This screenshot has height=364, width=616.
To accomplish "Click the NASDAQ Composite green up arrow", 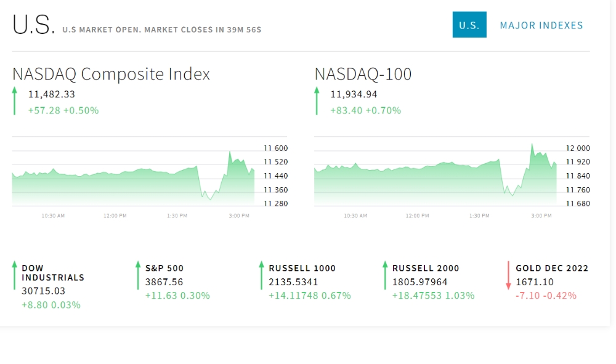I will pyautogui.click(x=15, y=101).
